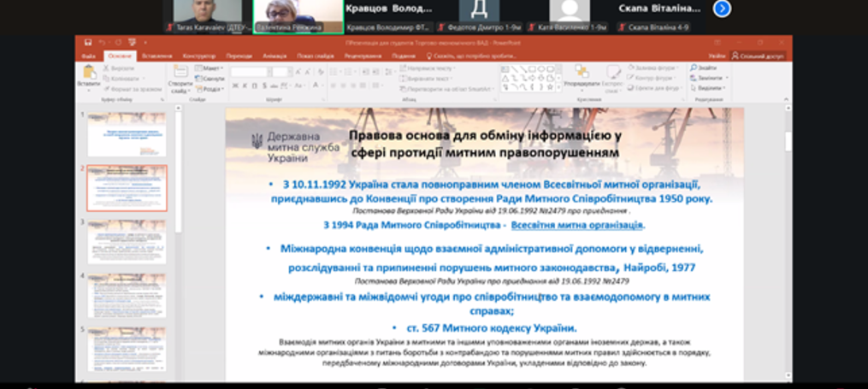
Task: Open the Копіювати dropdown arrow
Action: (x=144, y=78)
